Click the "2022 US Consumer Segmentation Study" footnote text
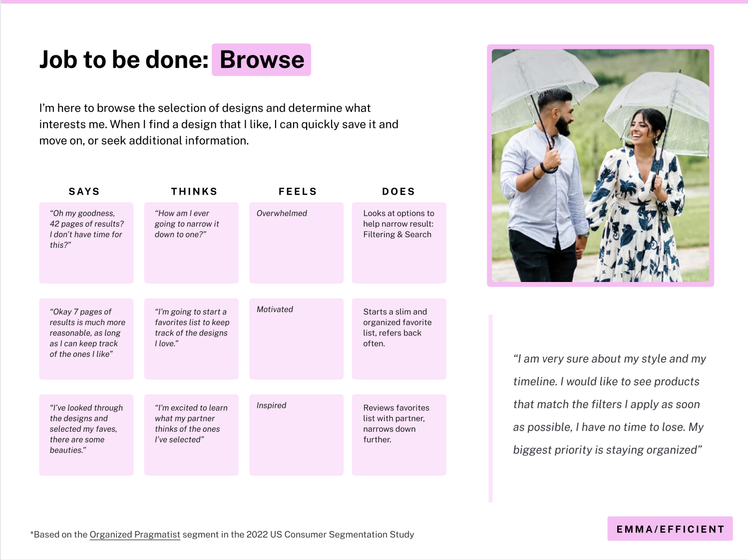This screenshot has width=748, height=560. pyautogui.click(x=330, y=535)
